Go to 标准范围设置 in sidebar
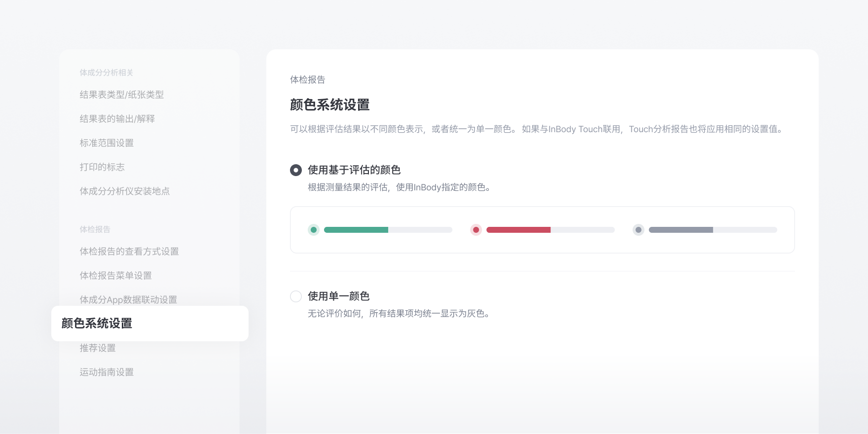Viewport: 868px width, 434px height. (x=107, y=143)
